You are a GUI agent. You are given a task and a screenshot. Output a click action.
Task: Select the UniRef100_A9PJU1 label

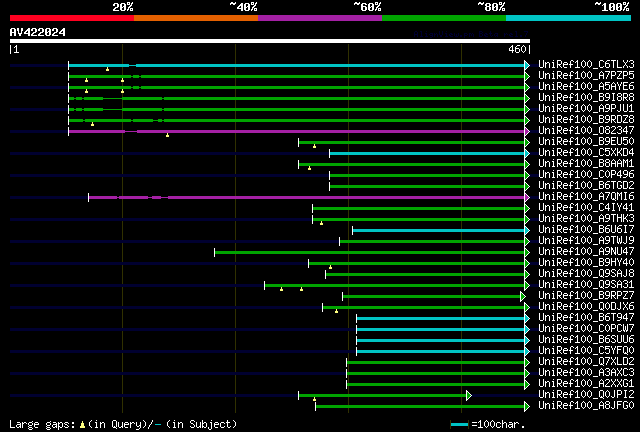(x=586, y=109)
